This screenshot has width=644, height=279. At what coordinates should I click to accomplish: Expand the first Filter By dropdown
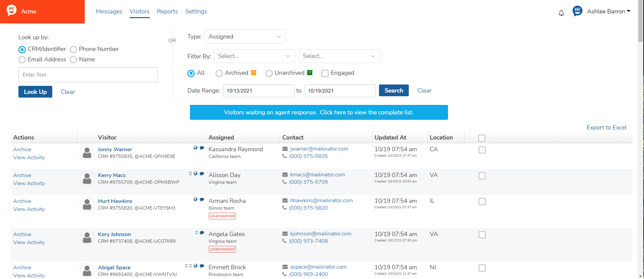[x=254, y=56]
